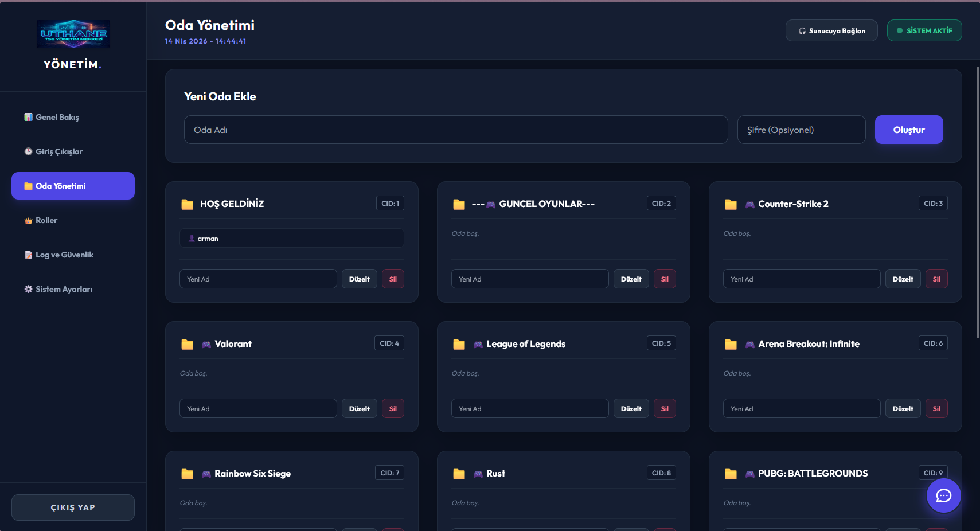Click the folder icon of HOŞ GELDİNİZ room
980x531 pixels.
tap(188, 204)
